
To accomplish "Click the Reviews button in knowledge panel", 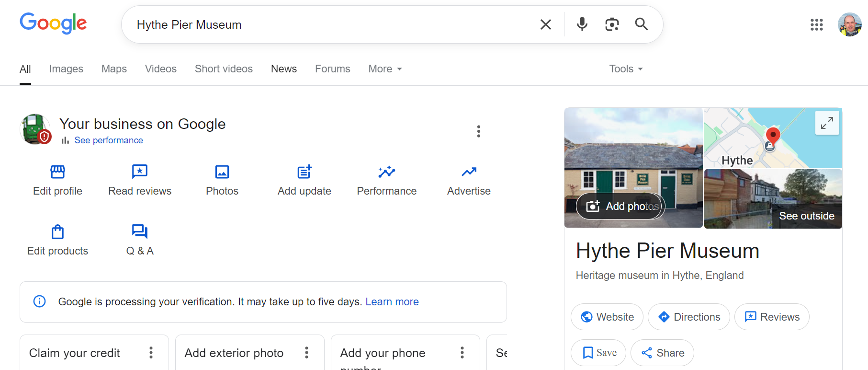I will (772, 317).
